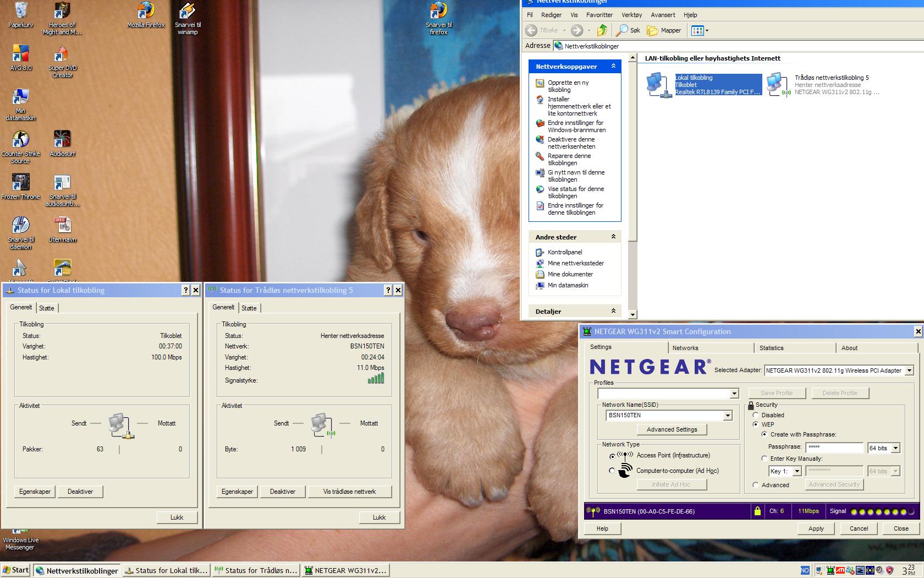The width and height of the screenshot is (924, 578).
Task: Open the Avansert menu
Action: pos(663,15)
